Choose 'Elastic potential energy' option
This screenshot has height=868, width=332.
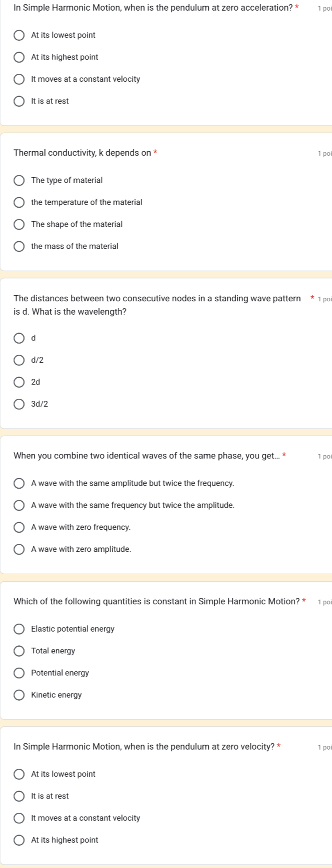[19, 629]
